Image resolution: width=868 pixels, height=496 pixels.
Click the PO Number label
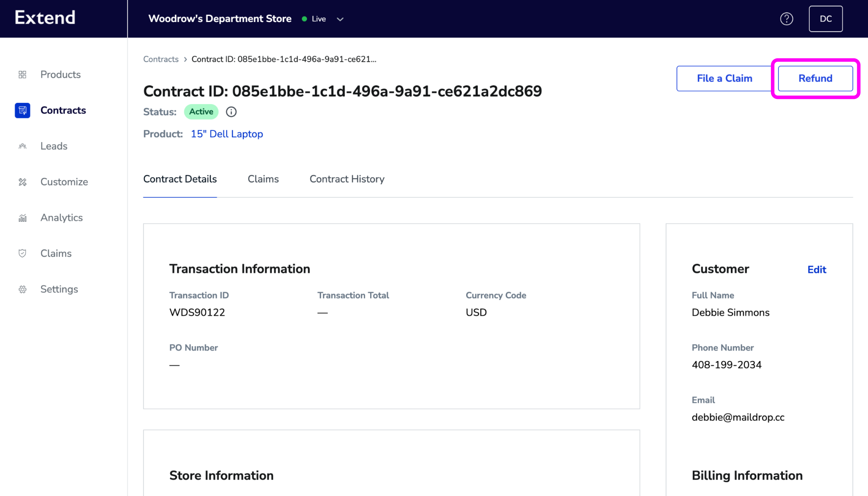click(x=193, y=348)
